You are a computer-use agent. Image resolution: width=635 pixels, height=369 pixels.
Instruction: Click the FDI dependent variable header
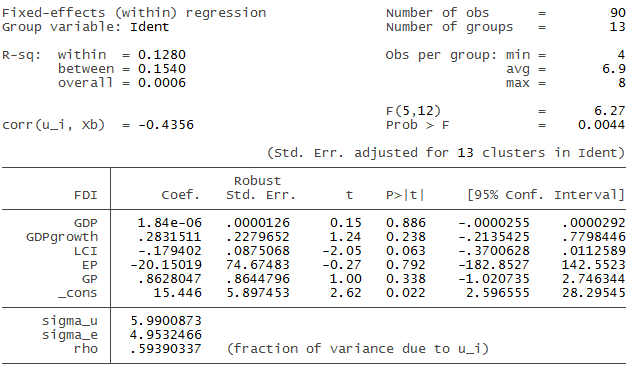tap(86, 195)
